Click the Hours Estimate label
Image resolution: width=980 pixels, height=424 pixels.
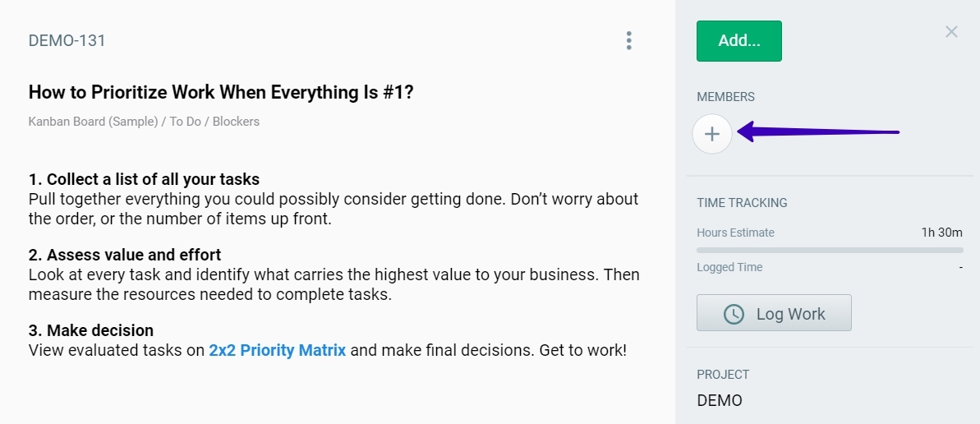click(x=735, y=233)
